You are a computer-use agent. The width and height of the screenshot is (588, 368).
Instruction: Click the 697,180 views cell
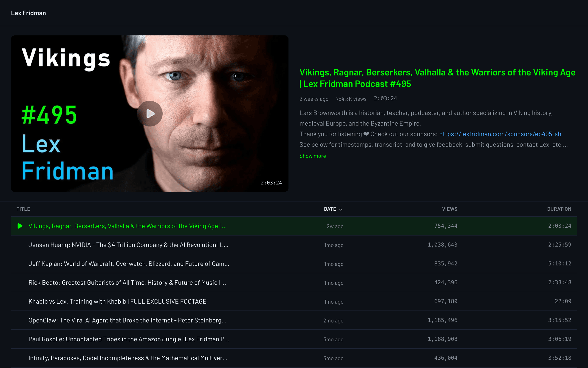click(x=446, y=301)
